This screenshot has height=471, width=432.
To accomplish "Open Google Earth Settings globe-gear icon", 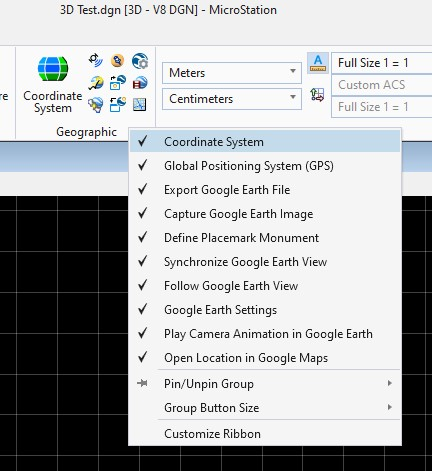I will coord(140,61).
